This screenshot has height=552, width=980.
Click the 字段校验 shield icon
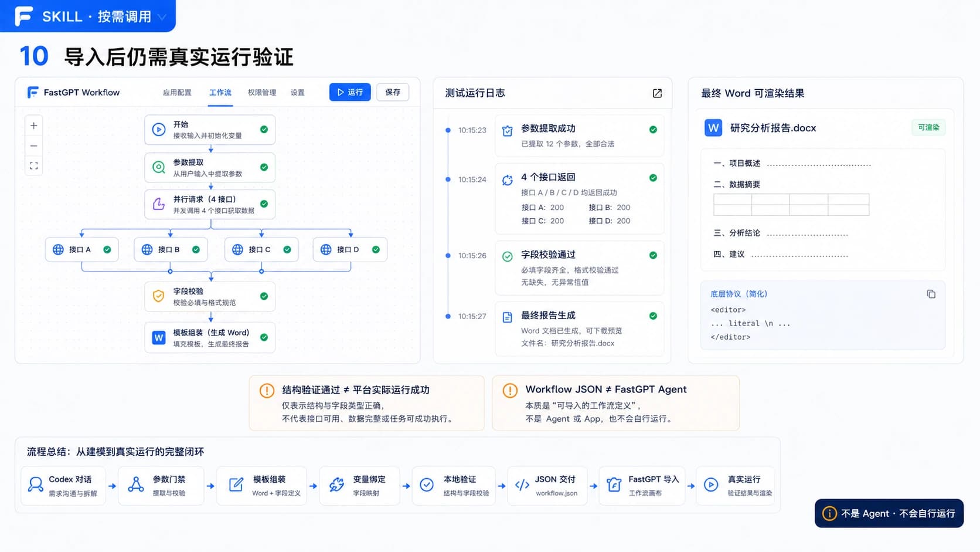coord(158,296)
